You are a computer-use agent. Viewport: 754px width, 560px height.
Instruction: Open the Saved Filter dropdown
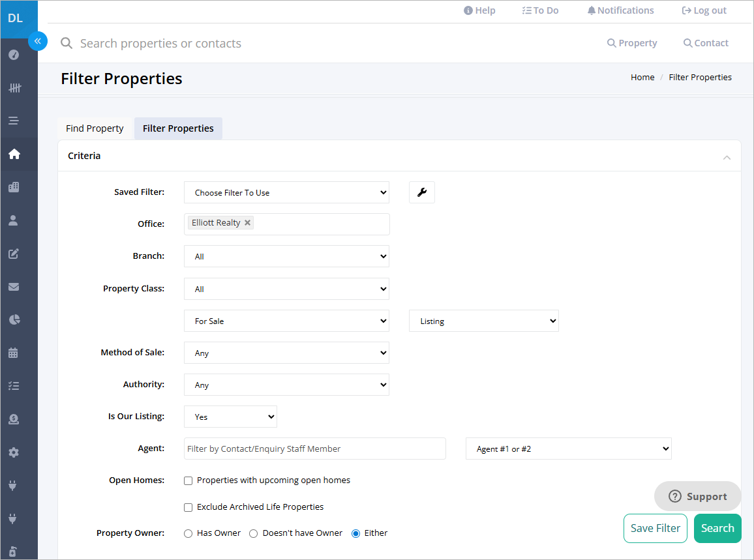coord(286,192)
